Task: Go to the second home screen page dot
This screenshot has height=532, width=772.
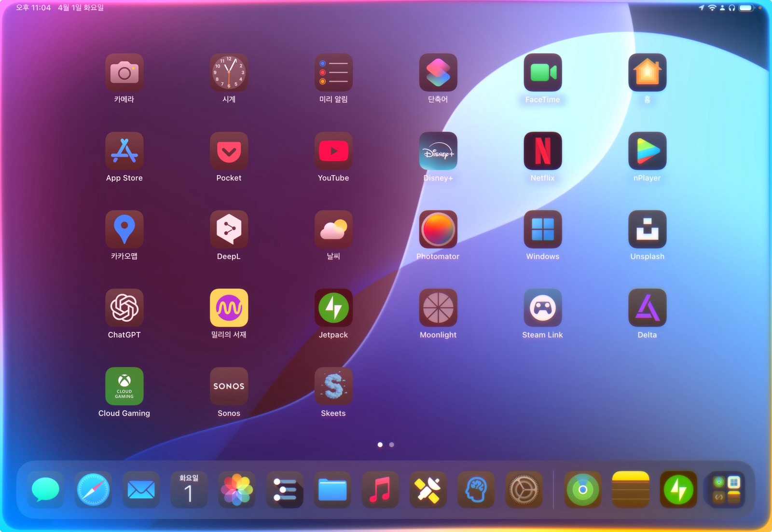Action: click(x=392, y=445)
